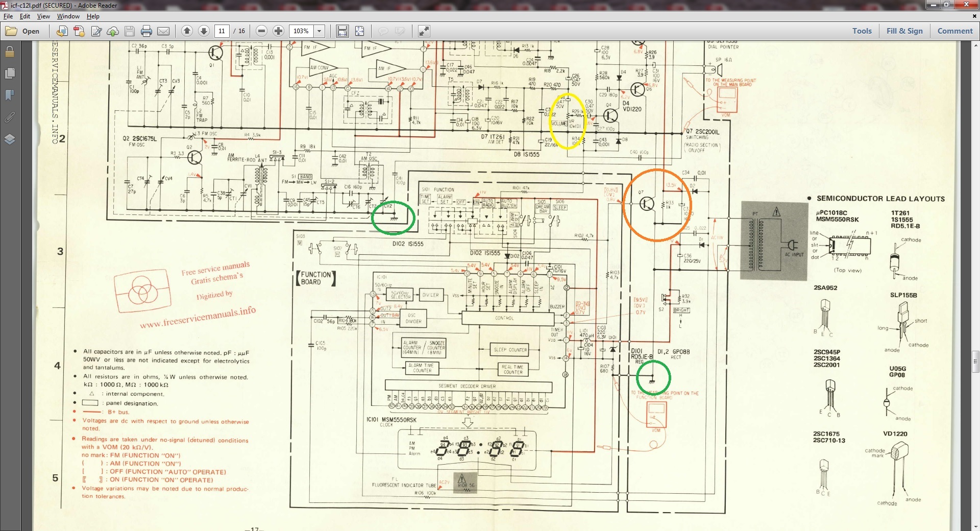Image resolution: width=980 pixels, height=531 pixels.
Task: Click the highlight text icon
Action: [x=400, y=31]
